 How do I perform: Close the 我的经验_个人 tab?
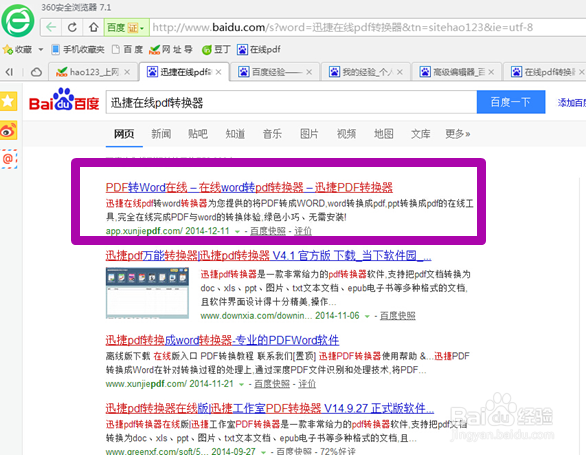400,72
